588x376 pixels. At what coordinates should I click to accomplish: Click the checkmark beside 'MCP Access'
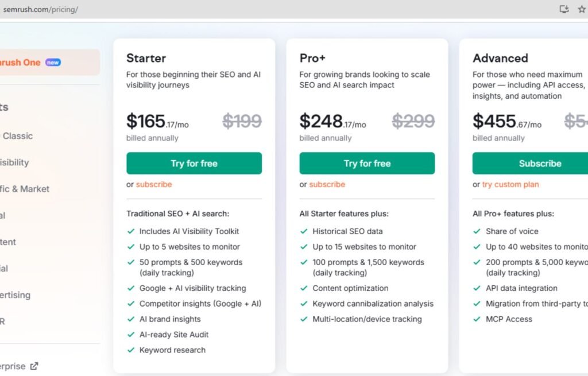477,319
